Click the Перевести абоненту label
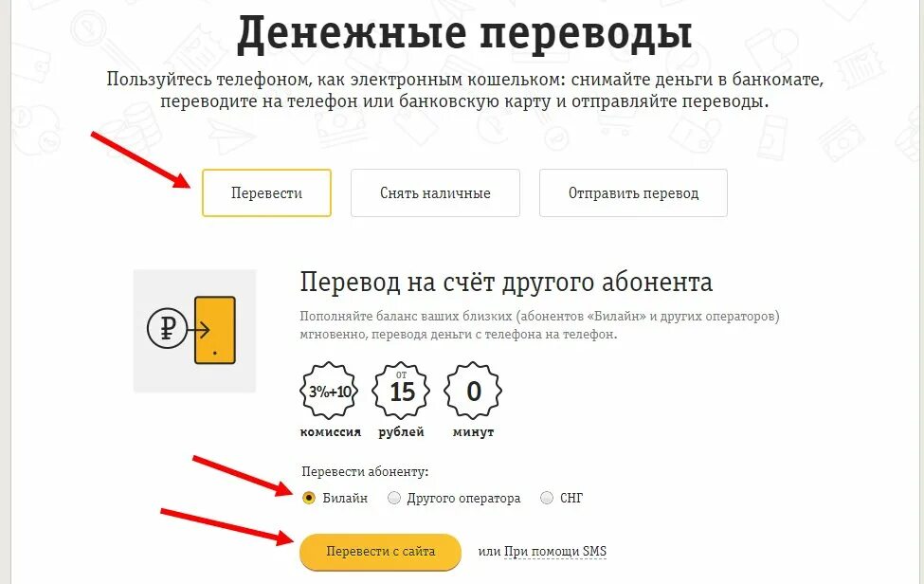Image resolution: width=924 pixels, height=584 pixels. click(365, 471)
